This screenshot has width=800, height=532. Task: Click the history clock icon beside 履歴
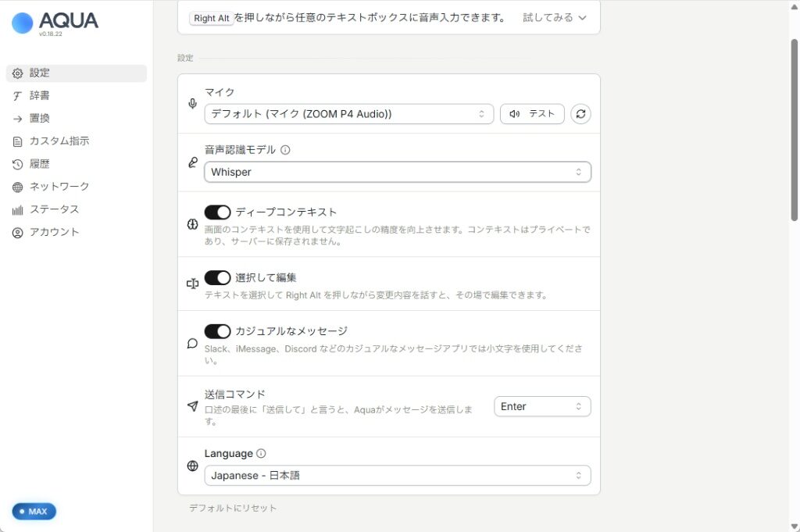pos(17,164)
